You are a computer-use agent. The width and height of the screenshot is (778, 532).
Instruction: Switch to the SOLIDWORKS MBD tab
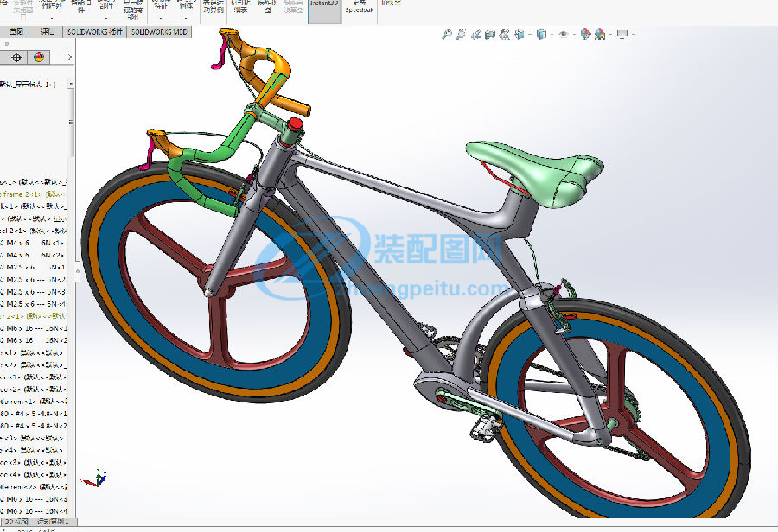tap(159, 32)
